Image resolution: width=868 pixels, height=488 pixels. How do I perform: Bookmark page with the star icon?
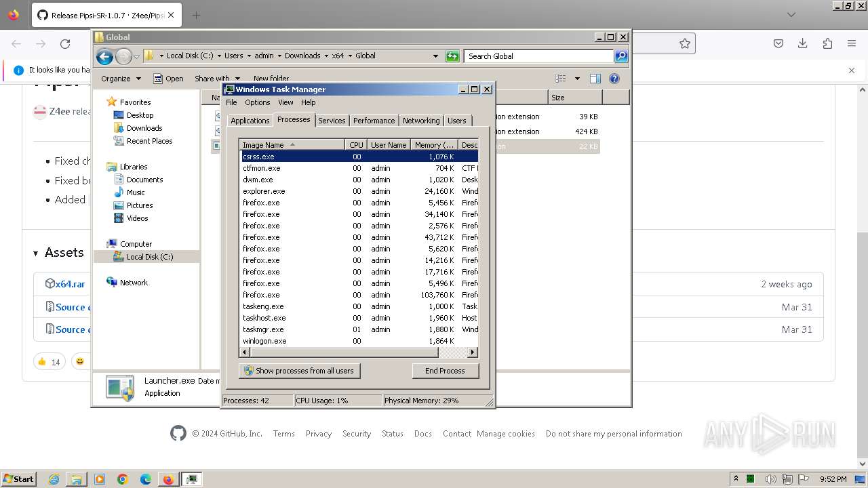[685, 43]
